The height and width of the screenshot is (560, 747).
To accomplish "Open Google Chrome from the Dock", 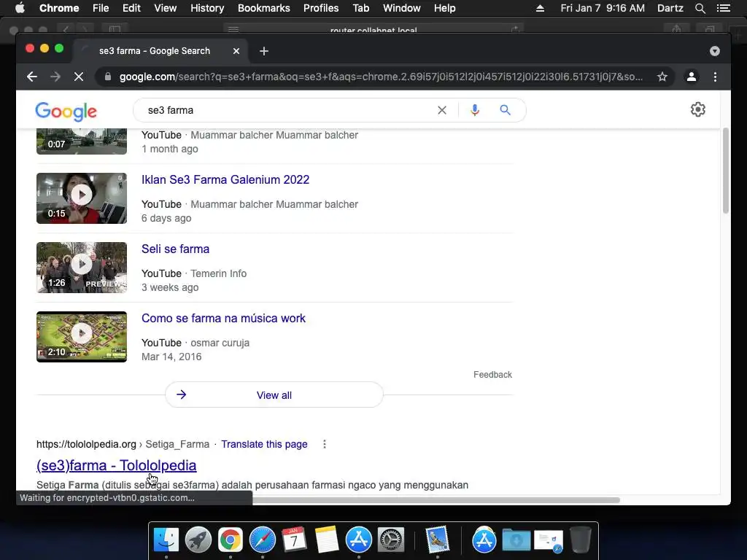I will 231,540.
